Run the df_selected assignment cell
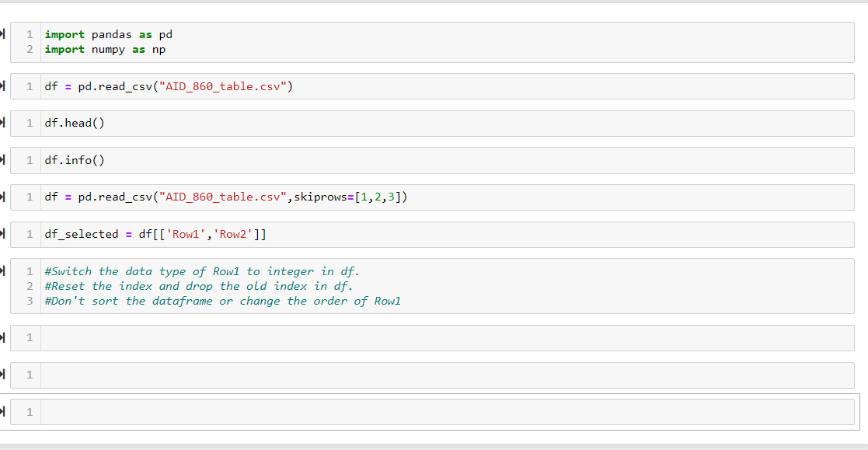 point(3,234)
